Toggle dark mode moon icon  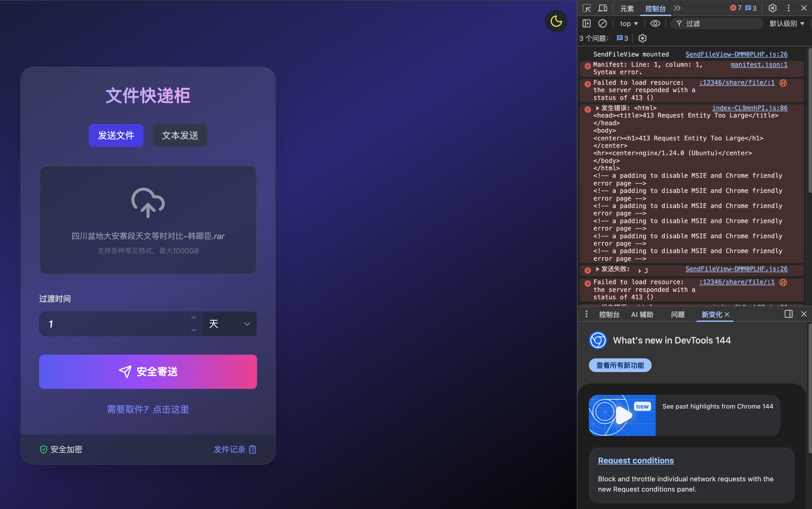click(556, 21)
